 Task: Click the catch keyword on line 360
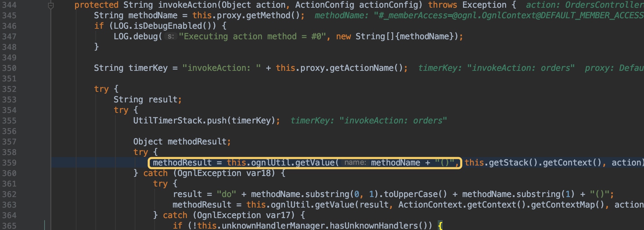155,173
